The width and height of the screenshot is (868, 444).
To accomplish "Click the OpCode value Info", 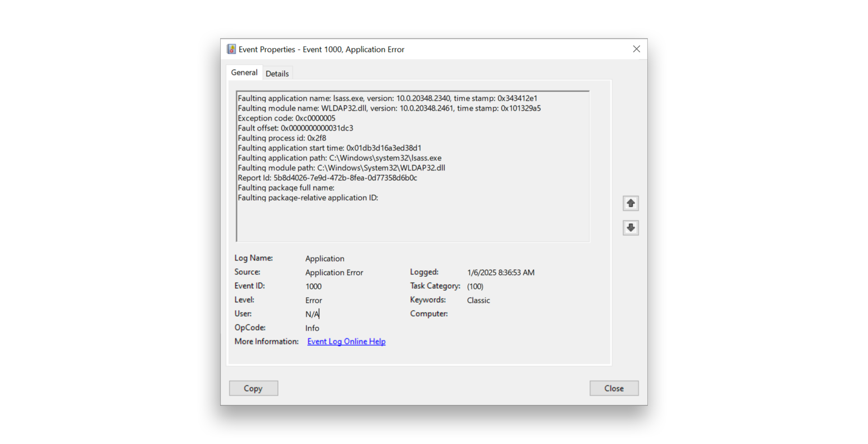I will [x=312, y=327].
